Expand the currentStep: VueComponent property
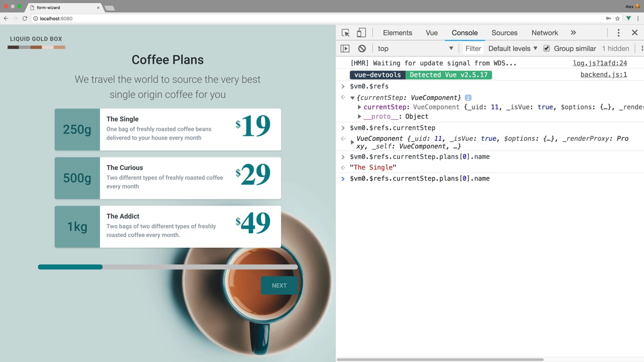644x362 pixels. 359,107
